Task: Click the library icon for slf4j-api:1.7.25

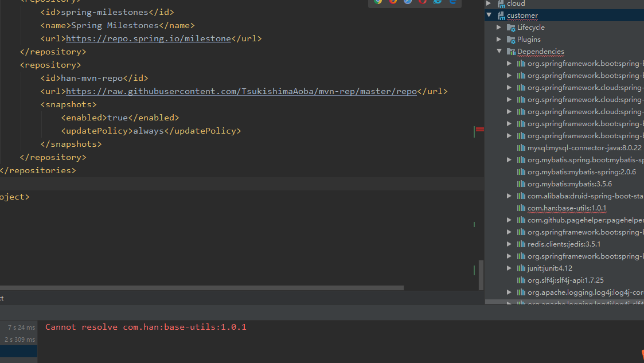Action: (x=521, y=280)
